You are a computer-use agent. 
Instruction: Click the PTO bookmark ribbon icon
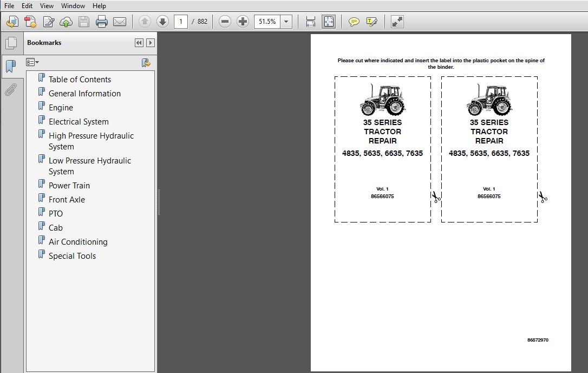[42, 212]
